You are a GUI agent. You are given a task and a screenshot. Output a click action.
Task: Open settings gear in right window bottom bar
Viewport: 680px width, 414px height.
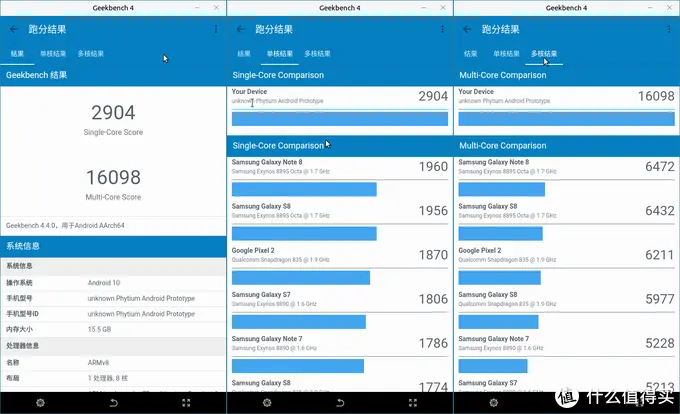pyautogui.click(x=494, y=403)
